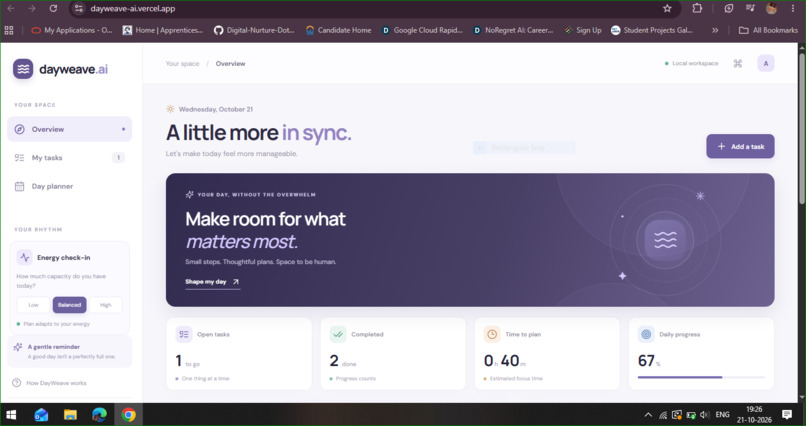This screenshot has height=426, width=806.
Task: Open Windows Start menu
Action: 11,414
